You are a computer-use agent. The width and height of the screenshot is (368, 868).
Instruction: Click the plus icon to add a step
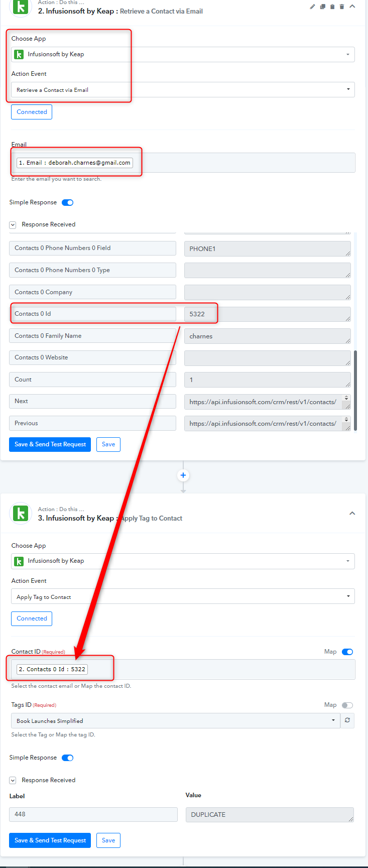pos(183,475)
